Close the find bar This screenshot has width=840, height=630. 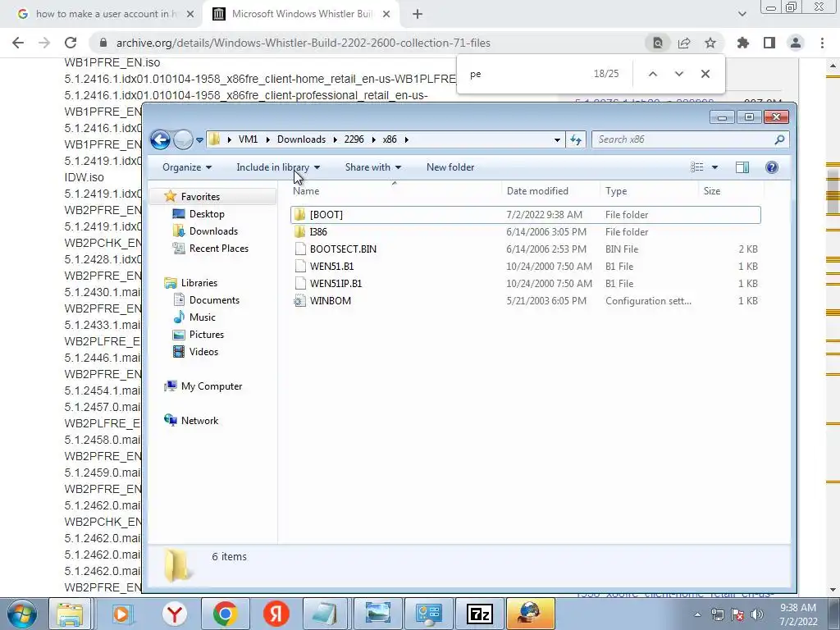(705, 74)
